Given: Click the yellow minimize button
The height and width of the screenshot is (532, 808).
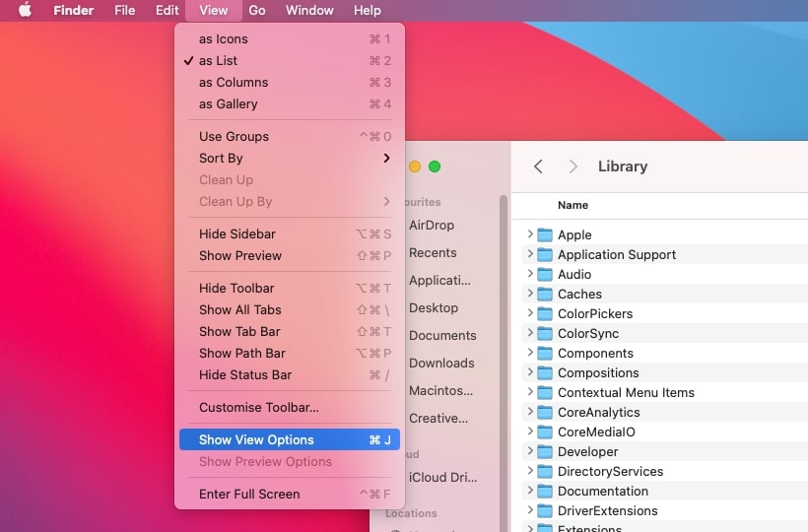Looking at the screenshot, I should 415,166.
